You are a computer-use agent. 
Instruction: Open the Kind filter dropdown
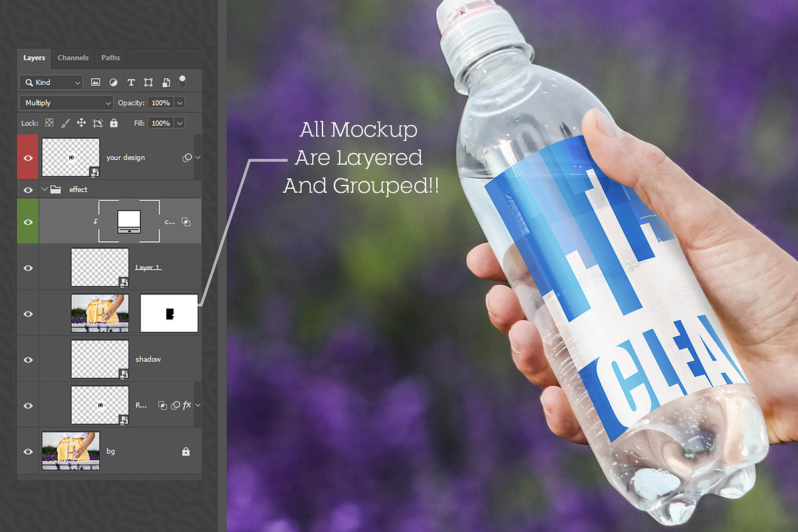51,82
